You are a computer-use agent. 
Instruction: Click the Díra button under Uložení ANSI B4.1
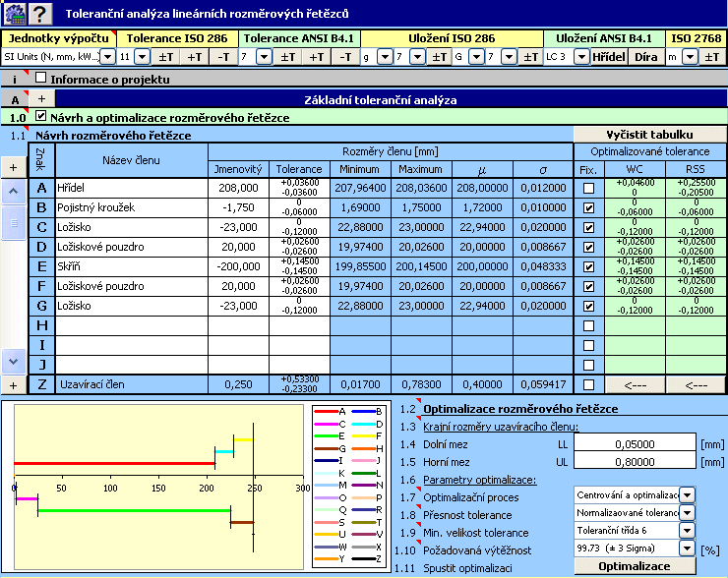[646, 57]
